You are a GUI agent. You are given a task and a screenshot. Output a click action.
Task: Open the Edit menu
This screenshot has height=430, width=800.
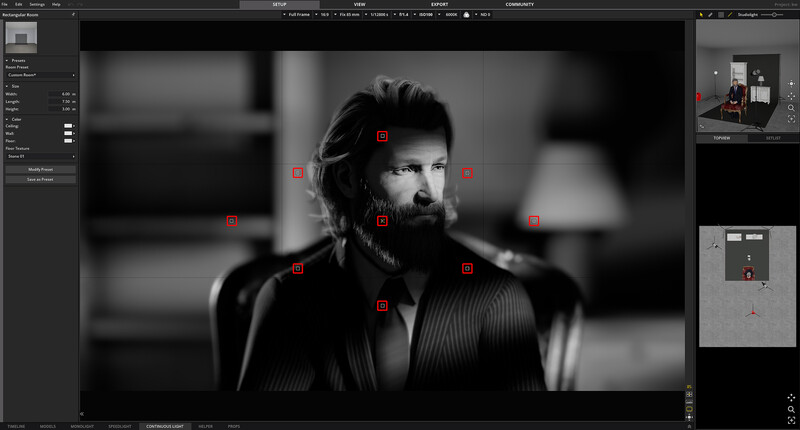[x=18, y=4]
